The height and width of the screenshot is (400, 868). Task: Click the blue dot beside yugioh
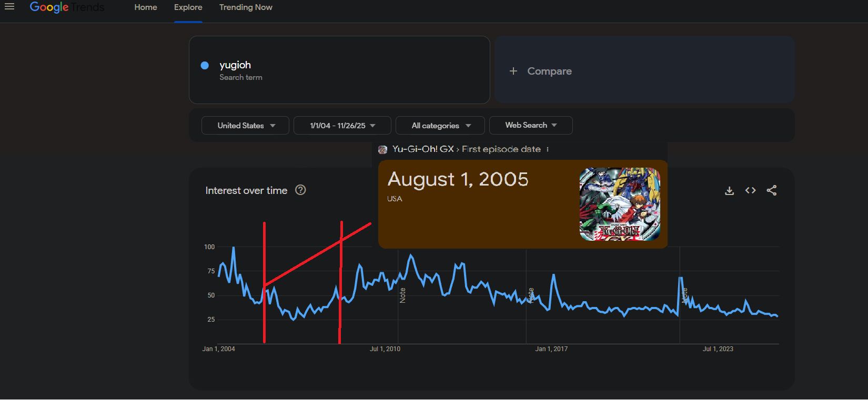coord(205,65)
